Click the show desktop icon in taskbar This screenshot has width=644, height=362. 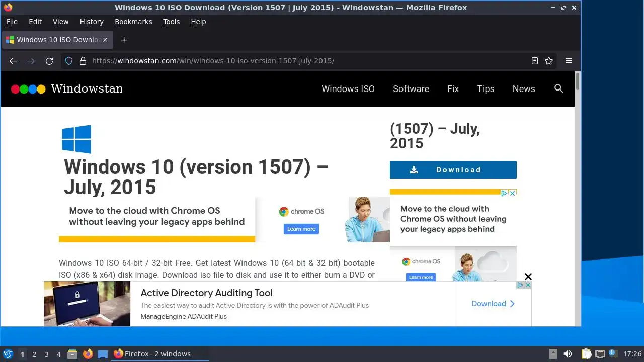(103, 354)
